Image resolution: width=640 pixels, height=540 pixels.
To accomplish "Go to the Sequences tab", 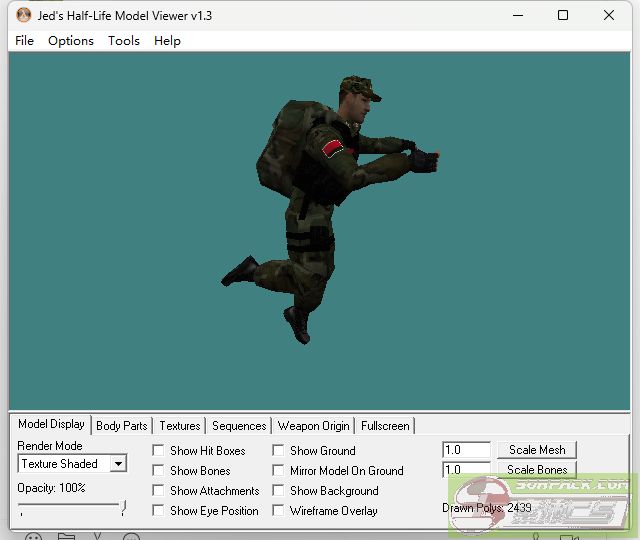I will (239, 426).
